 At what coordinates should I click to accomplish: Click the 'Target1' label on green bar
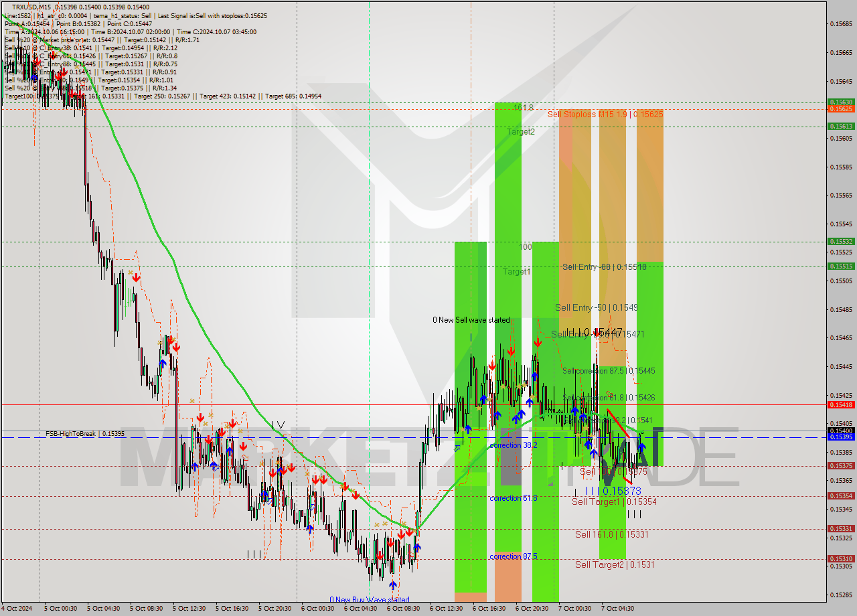517,272
